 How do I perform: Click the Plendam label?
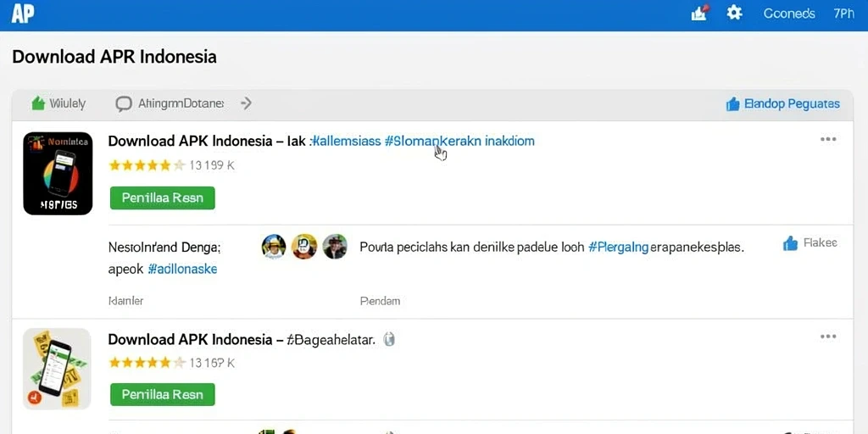pyautogui.click(x=380, y=301)
